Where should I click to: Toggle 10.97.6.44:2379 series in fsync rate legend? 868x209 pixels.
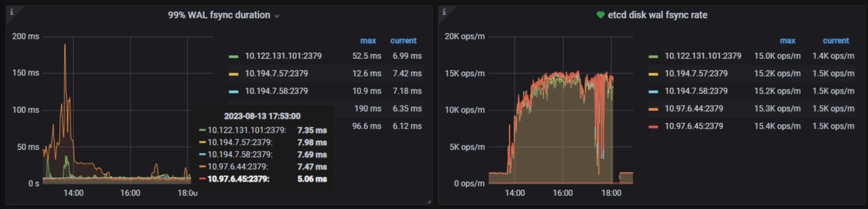pos(694,108)
